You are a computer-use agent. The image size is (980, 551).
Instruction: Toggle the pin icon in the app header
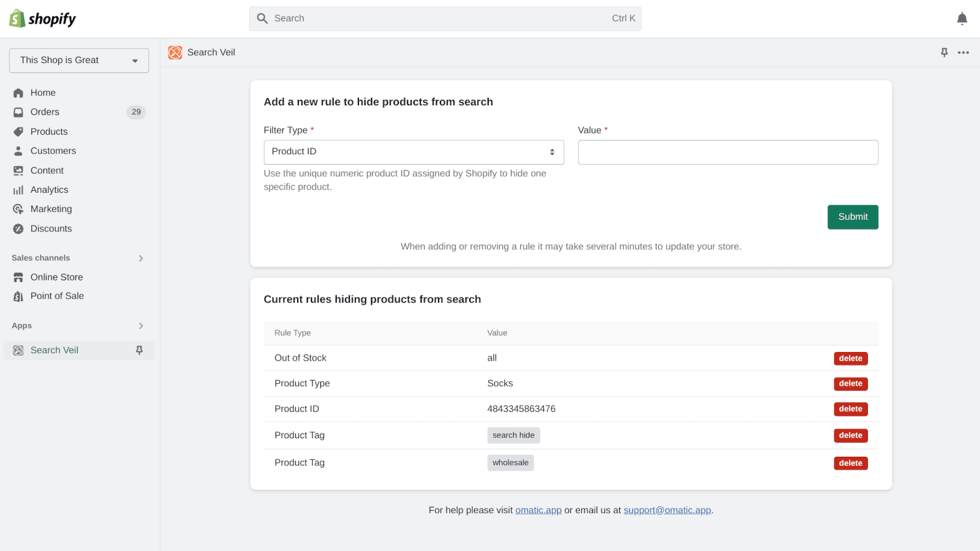click(x=944, y=53)
